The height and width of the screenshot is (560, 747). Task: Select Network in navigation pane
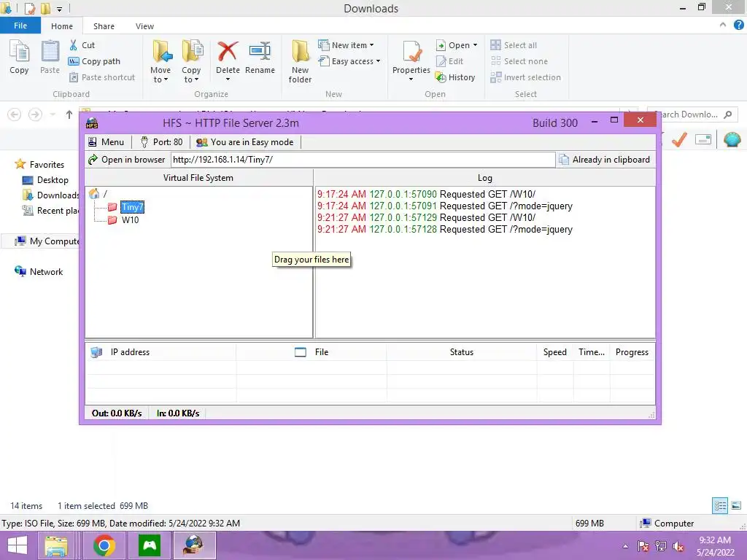pos(39,271)
